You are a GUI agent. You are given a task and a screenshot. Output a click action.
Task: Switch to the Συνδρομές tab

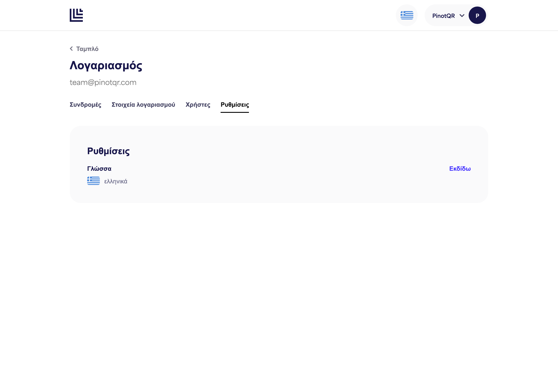pos(85,105)
